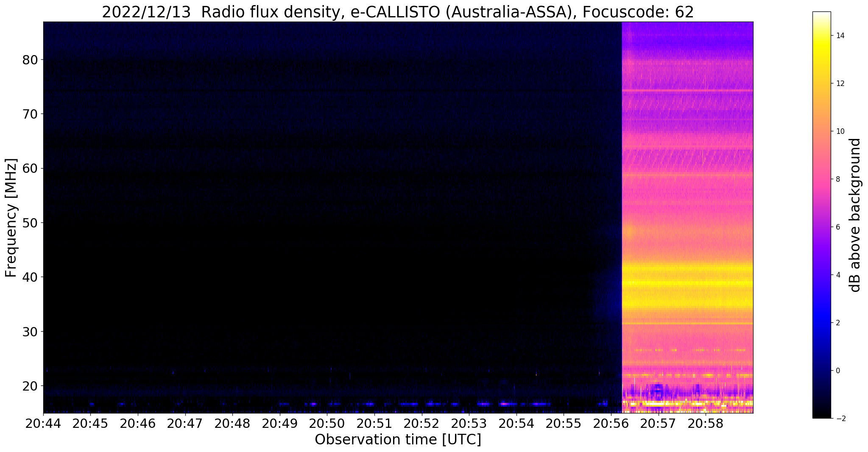Screen dimensions: 868x452
Task: Click the 20:57 time tick label
Action: [659, 423]
